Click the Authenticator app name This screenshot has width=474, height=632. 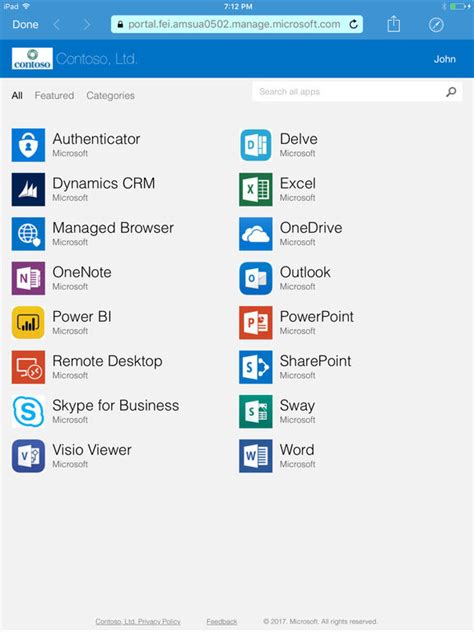pos(96,139)
